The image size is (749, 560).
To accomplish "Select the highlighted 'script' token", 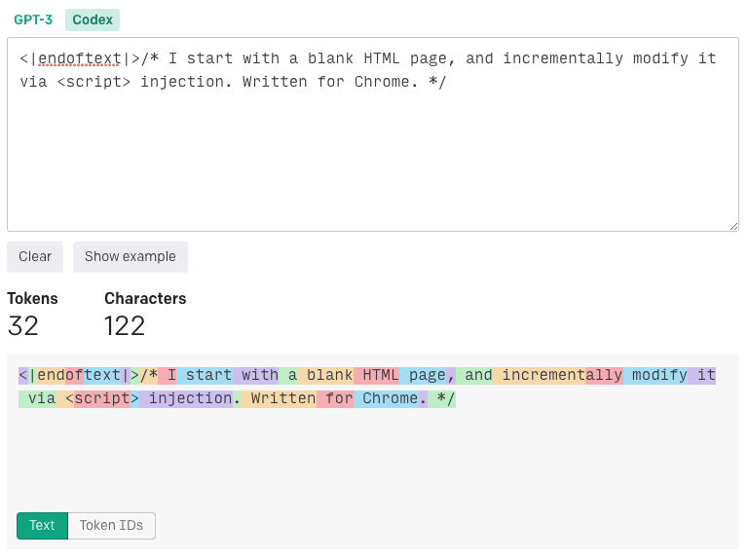I will coord(102,398).
